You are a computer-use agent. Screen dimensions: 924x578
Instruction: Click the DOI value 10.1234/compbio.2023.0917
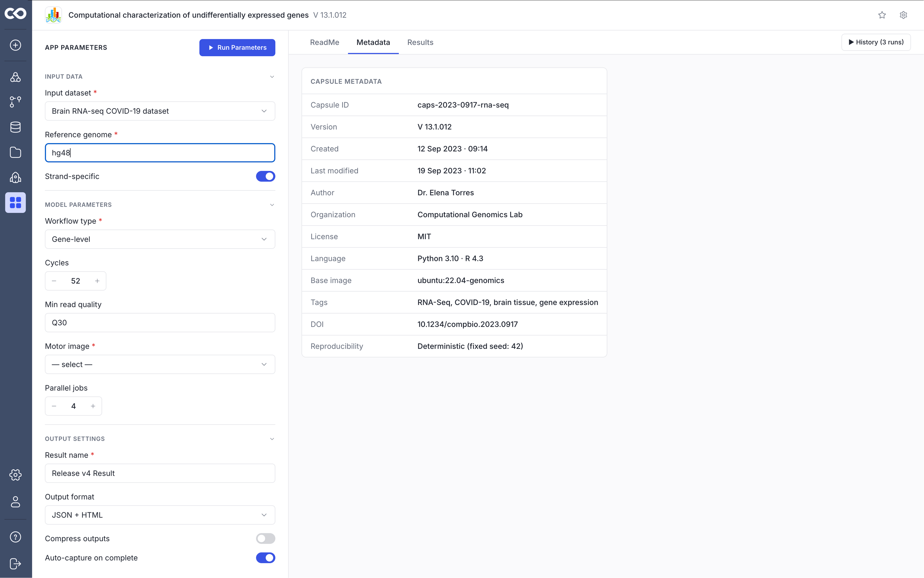[x=468, y=324]
